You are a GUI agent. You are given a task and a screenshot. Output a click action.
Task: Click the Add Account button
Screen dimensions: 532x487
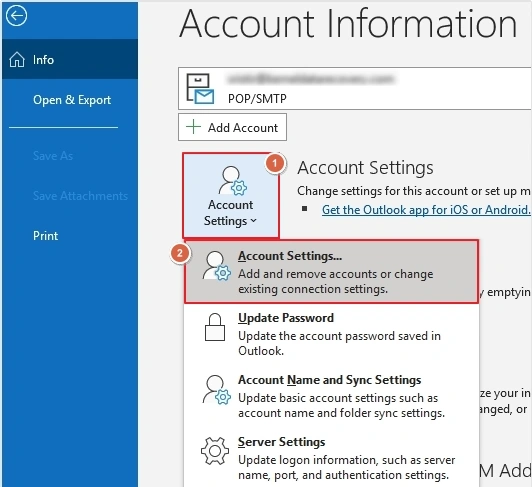232,127
